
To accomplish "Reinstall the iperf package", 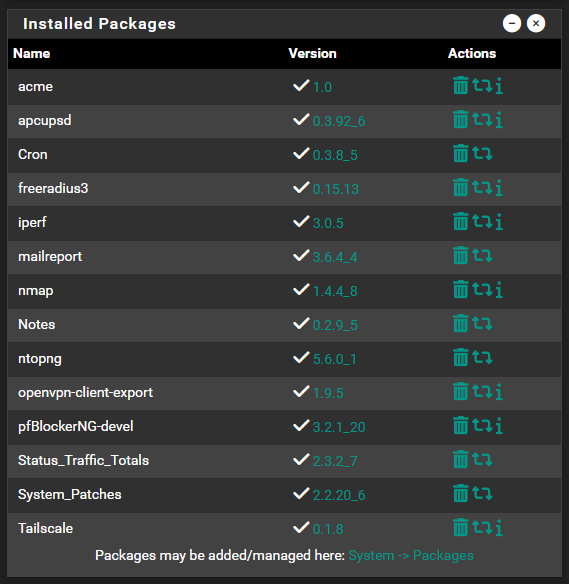I will pos(483,221).
